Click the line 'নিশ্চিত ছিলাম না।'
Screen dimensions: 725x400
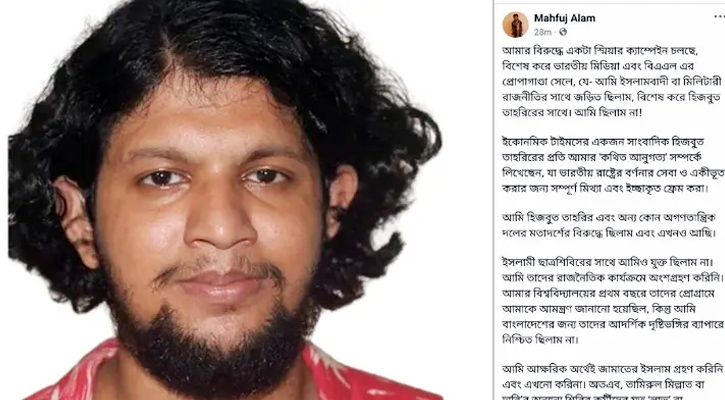click(x=540, y=339)
